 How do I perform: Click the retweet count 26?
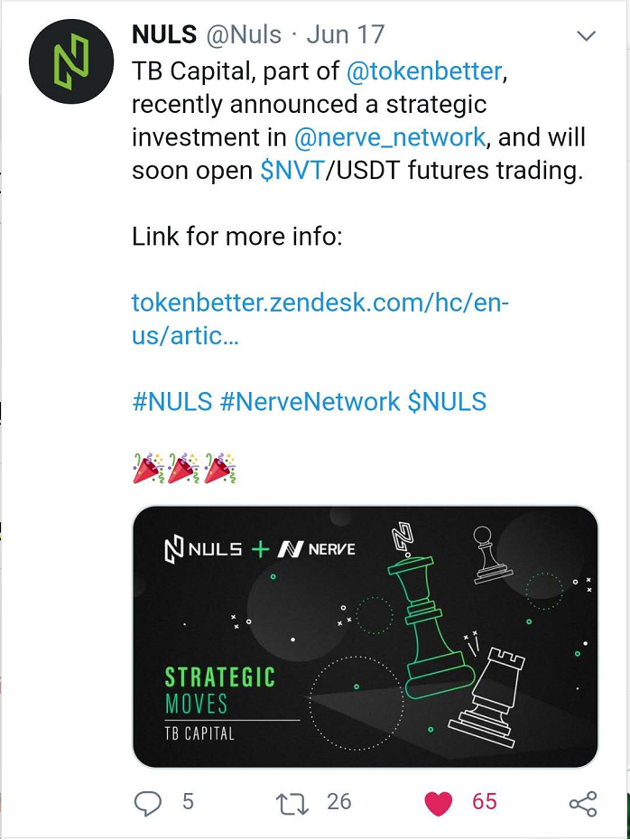click(x=338, y=802)
